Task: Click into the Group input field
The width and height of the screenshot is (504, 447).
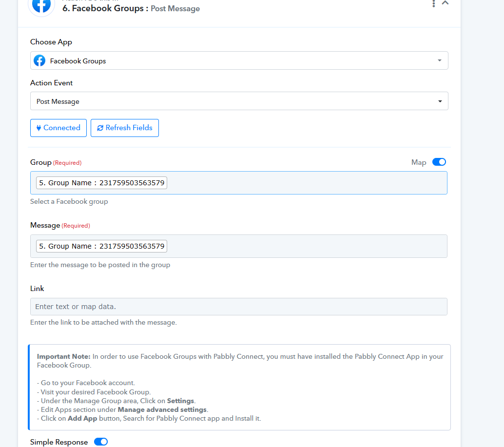Action: pos(239,183)
